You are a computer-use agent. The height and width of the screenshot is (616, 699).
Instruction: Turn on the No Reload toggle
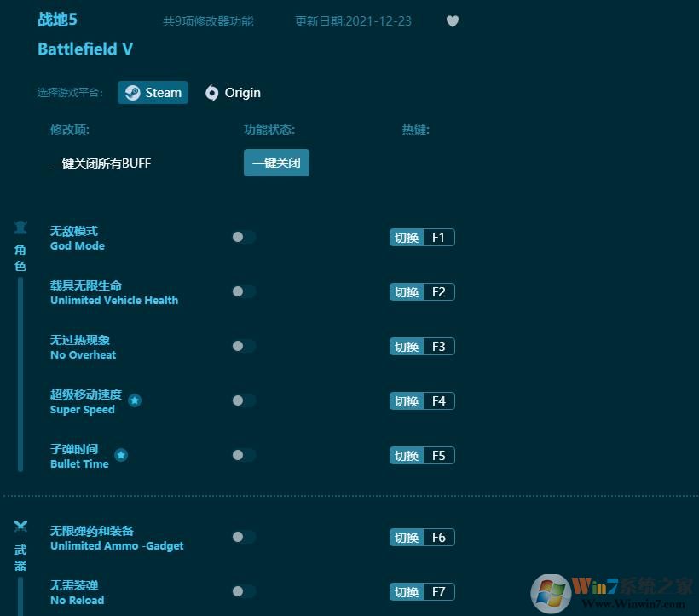click(x=244, y=591)
